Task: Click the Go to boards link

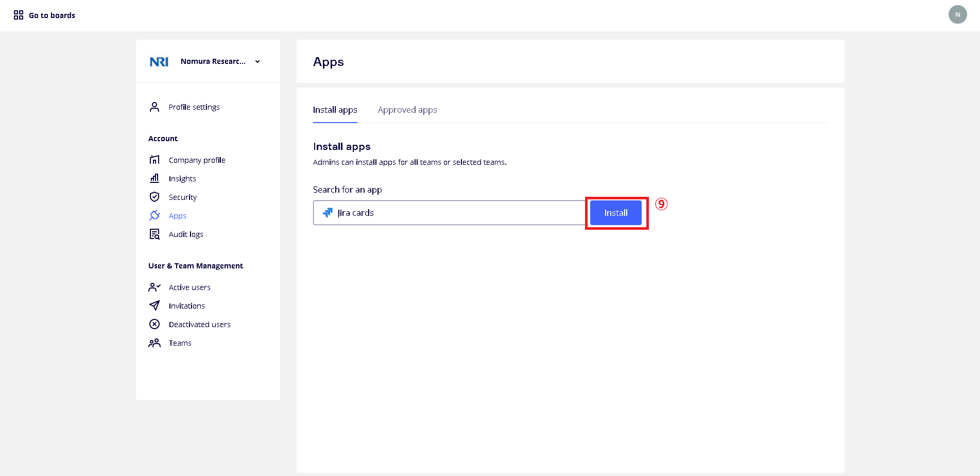Action: 52,15
